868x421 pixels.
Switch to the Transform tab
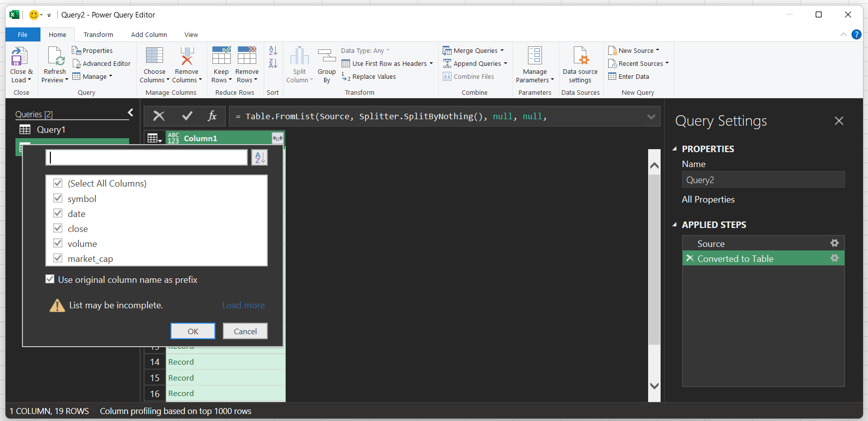(98, 34)
